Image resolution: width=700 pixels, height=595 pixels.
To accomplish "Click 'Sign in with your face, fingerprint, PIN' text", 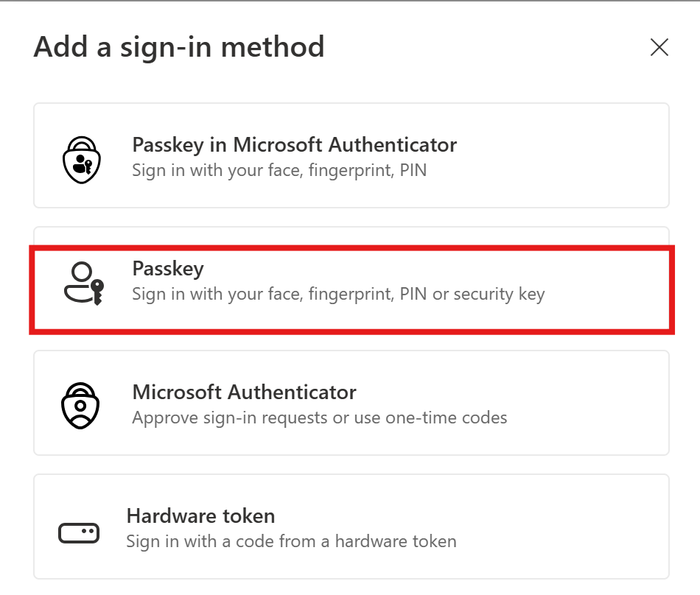I will [x=279, y=170].
